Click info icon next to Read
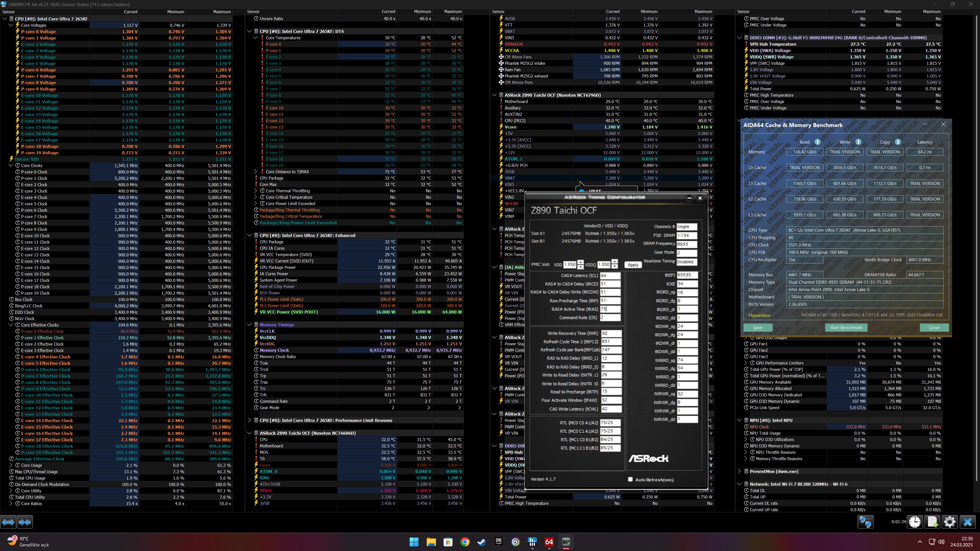 pos(817,142)
